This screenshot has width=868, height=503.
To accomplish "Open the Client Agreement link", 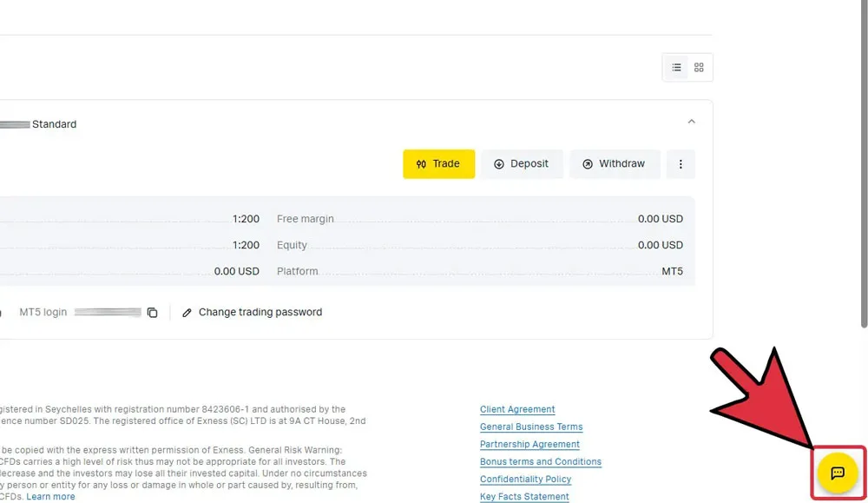I will (517, 409).
